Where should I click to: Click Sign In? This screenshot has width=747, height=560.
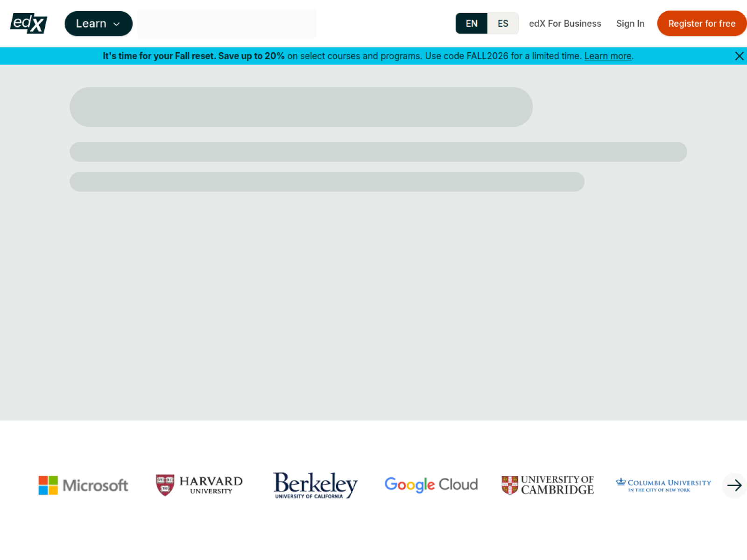pyautogui.click(x=630, y=24)
